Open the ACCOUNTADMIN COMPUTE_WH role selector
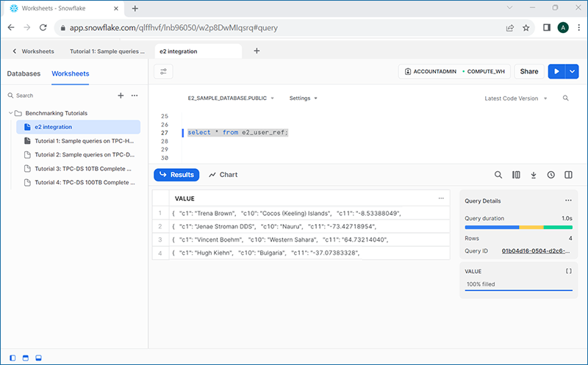Image resolution: width=588 pixels, height=365 pixels. [454, 71]
